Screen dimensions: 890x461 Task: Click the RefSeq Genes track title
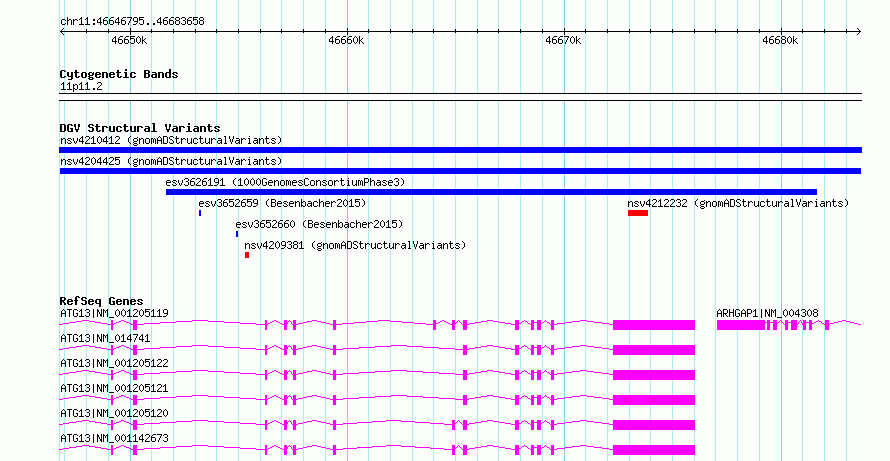pos(101,301)
